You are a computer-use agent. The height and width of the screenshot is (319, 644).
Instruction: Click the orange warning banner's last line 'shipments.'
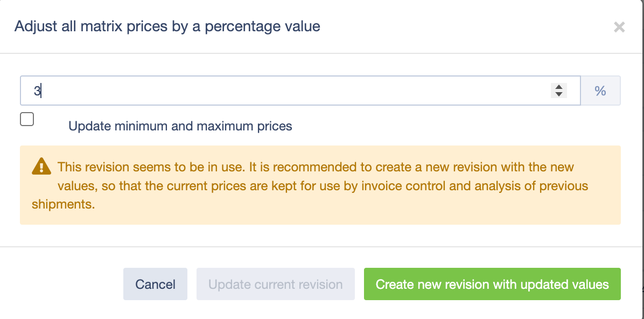pyautogui.click(x=63, y=205)
